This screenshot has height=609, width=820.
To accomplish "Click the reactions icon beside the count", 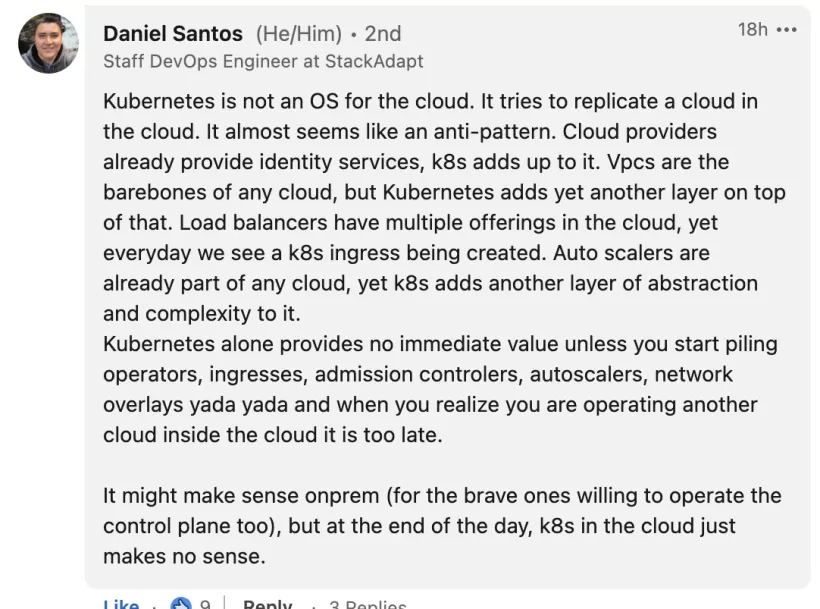I will tap(182, 602).
